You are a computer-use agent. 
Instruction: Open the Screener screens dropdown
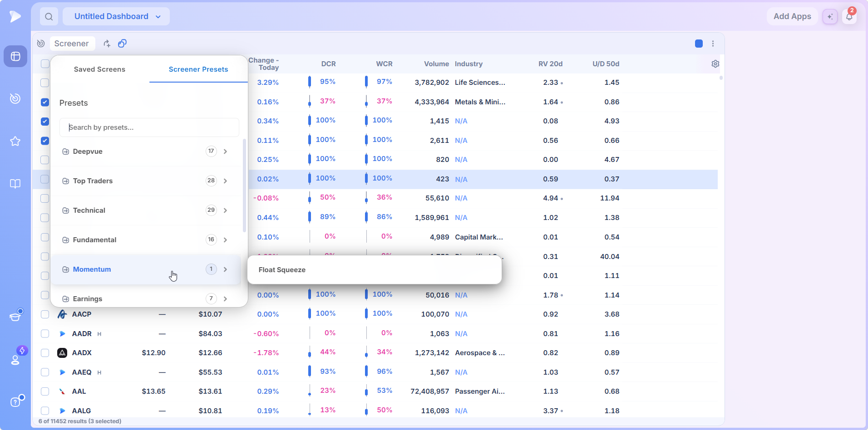[x=72, y=44]
